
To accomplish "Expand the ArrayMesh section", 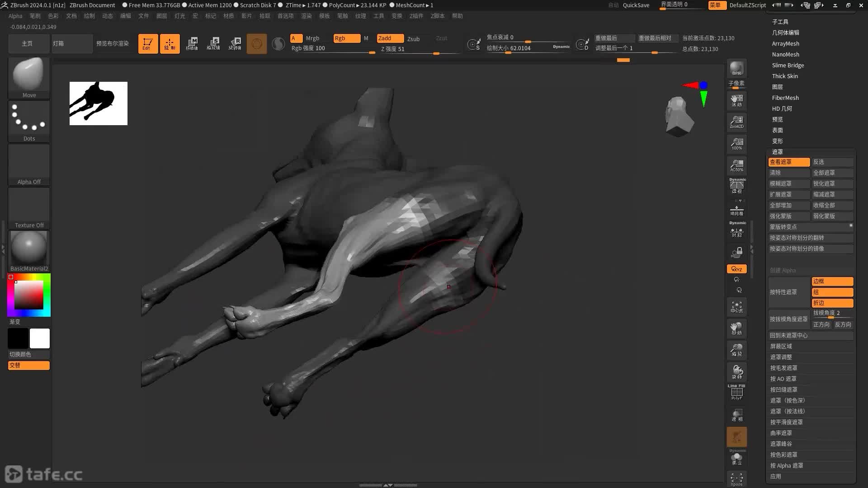I will (x=786, y=43).
